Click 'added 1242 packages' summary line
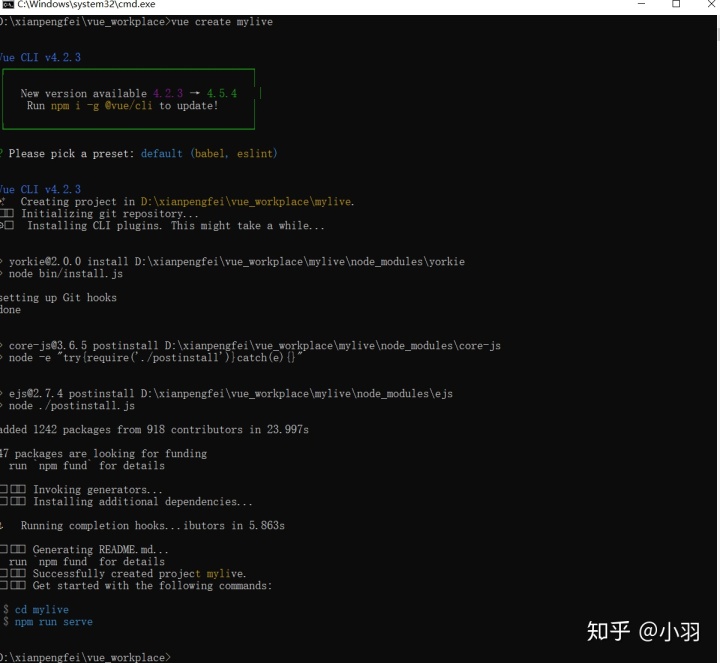Viewport: 720px width, 663px height. (154, 429)
